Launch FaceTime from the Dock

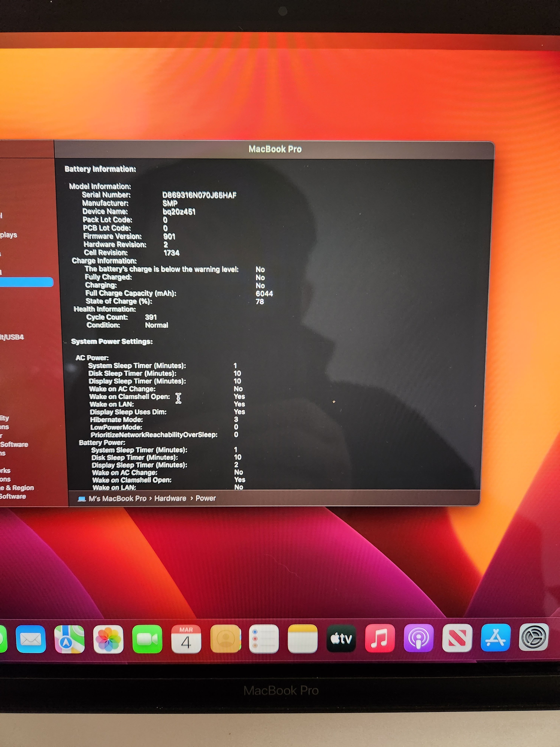pos(147,639)
